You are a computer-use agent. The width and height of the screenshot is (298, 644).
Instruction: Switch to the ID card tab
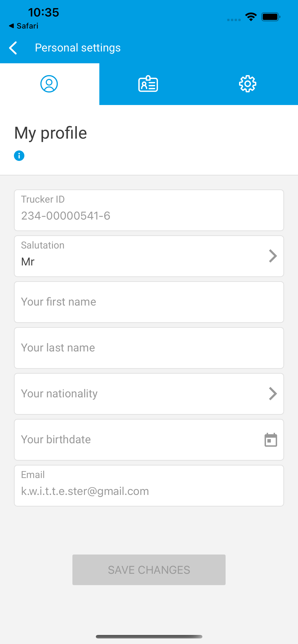[x=148, y=84]
